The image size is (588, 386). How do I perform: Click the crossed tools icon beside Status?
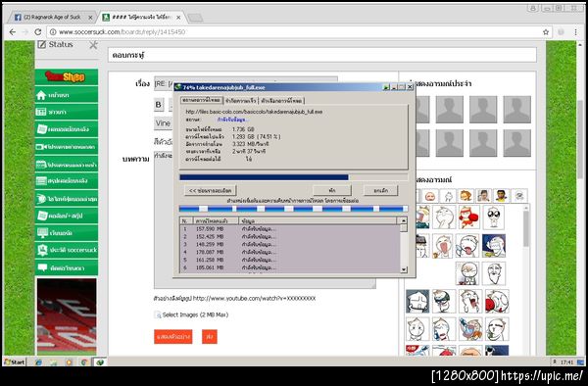(93, 45)
